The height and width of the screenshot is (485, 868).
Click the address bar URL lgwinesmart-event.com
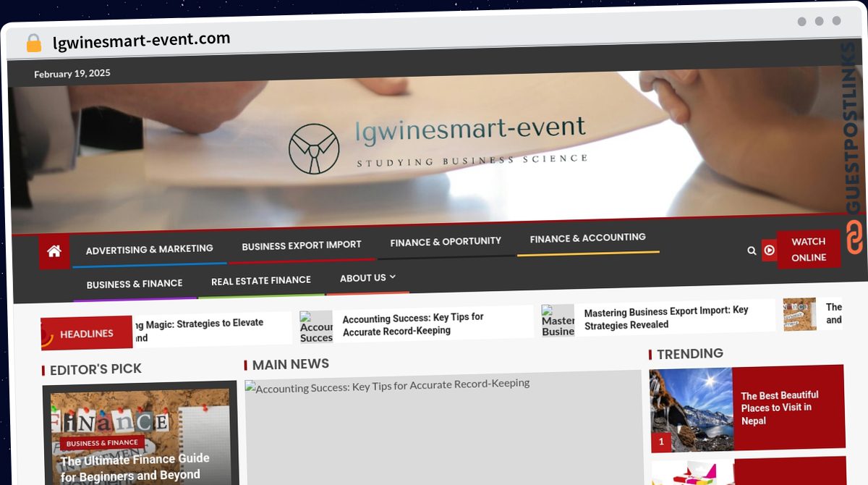142,40
